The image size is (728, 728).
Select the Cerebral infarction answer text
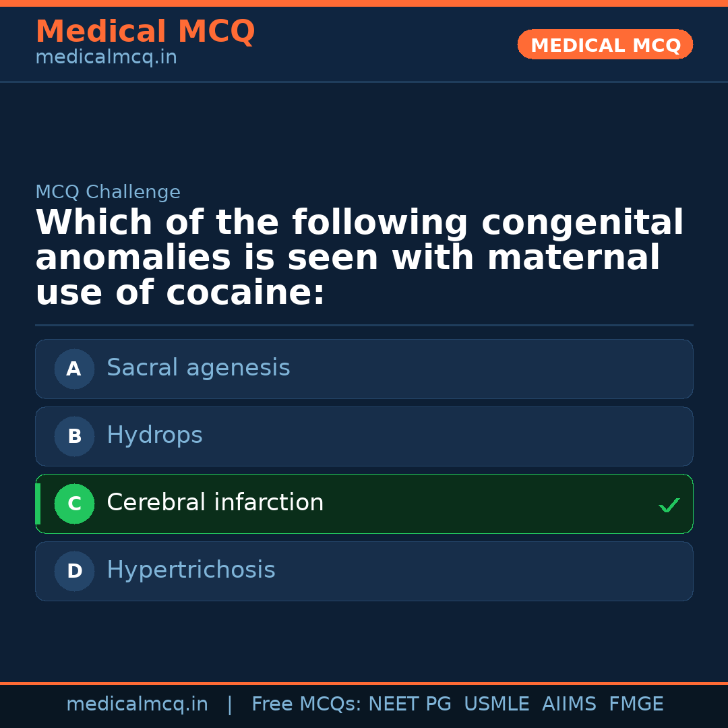(215, 503)
